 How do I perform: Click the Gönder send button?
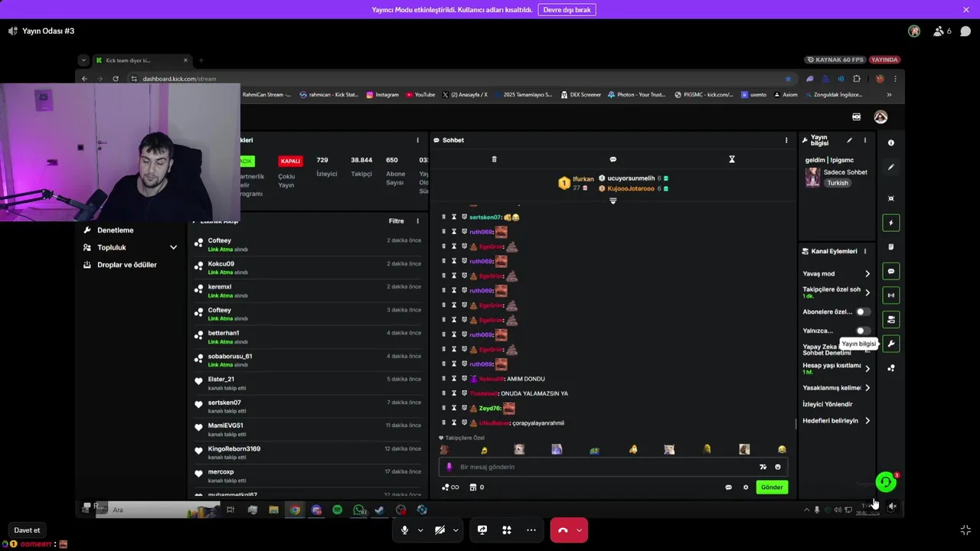pos(772,487)
